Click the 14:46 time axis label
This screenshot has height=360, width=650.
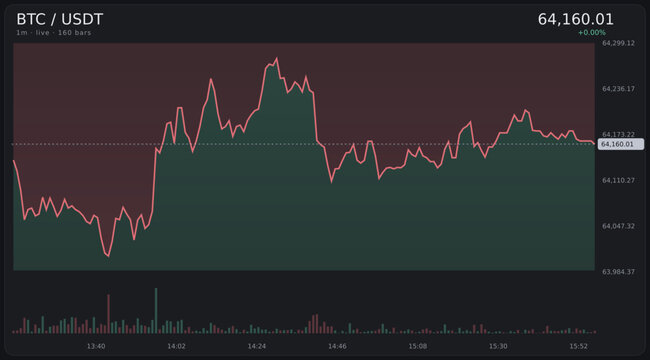337,346
